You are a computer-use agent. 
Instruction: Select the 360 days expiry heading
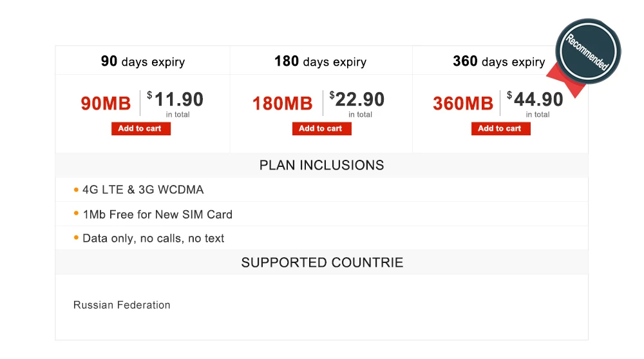[498, 62]
